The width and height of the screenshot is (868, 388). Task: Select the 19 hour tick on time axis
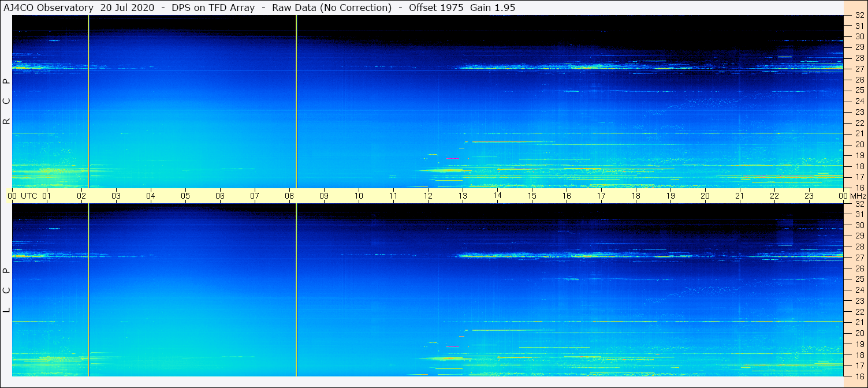(x=670, y=196)
